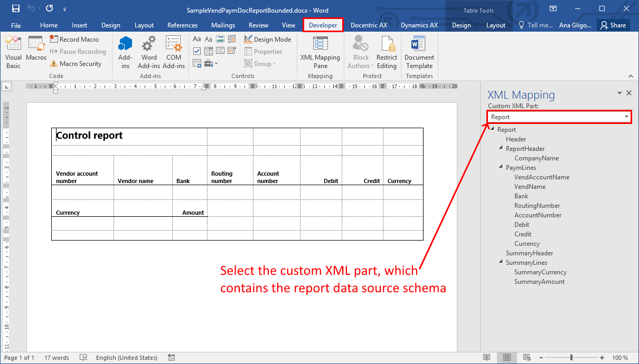Enable Design Mode in Controls group
This screenshot has height=364, width=639.
267,39
